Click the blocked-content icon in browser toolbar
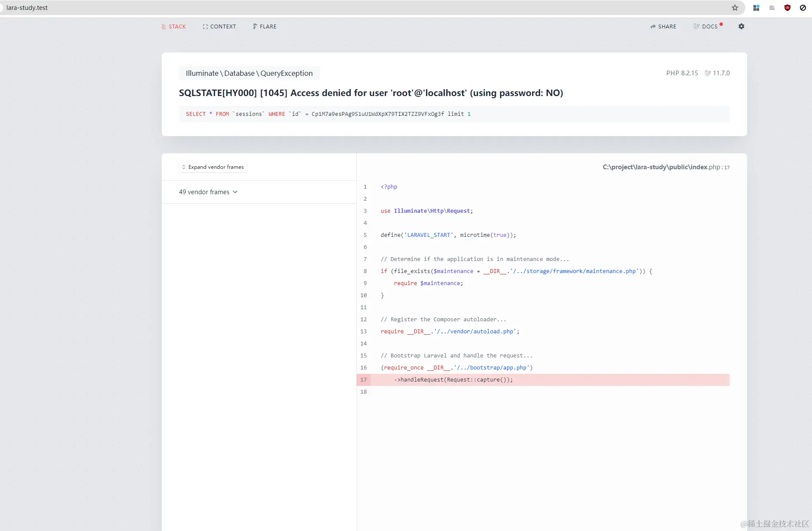Image resolution: width=812 pixels, height=531 pixels. [x=802, y=8]
